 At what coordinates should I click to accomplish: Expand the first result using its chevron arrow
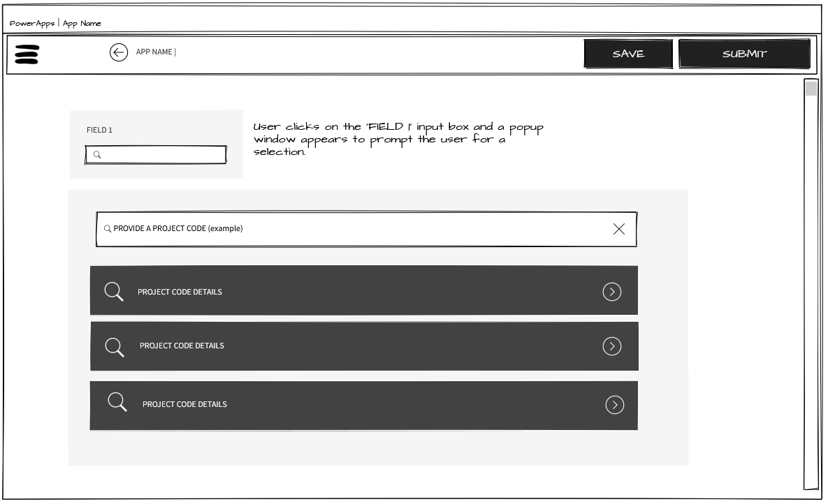pos(611,292)
